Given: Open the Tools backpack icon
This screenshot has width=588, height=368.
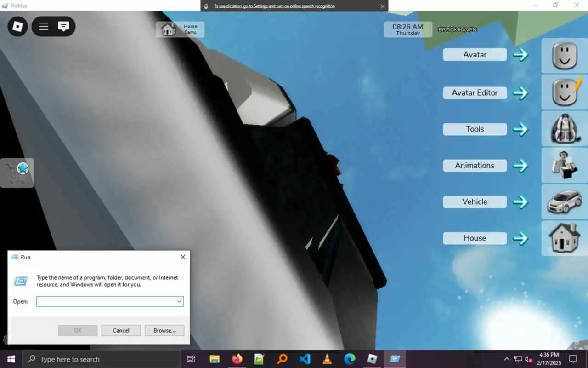Looking at the screenshot, I should [x=565, y=129].
